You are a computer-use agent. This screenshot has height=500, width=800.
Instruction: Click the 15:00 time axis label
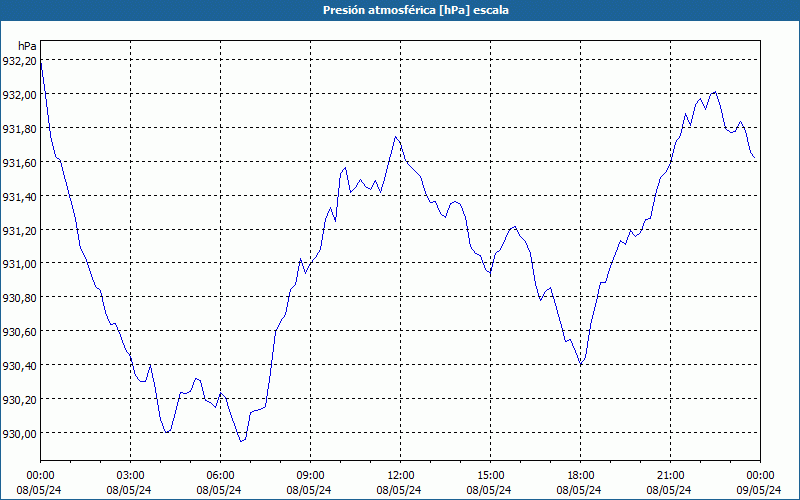[x=490, y=476]
